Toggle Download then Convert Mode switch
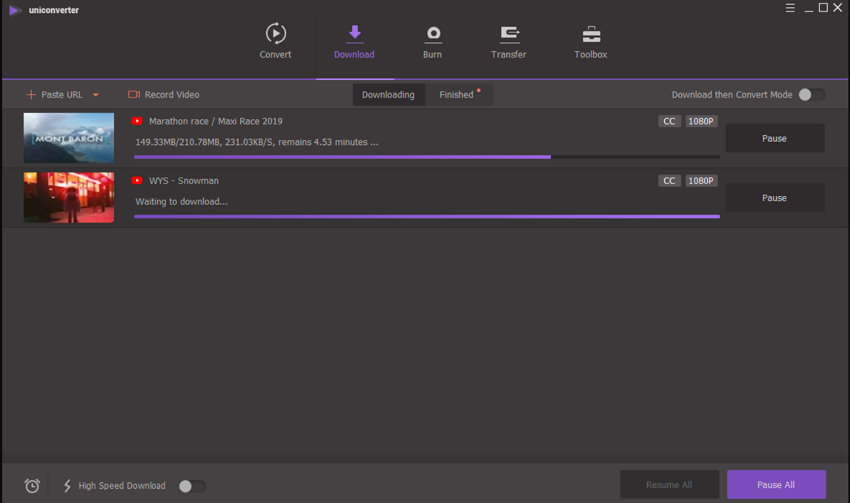The image size is (850, 503). [x=812, y=94]
